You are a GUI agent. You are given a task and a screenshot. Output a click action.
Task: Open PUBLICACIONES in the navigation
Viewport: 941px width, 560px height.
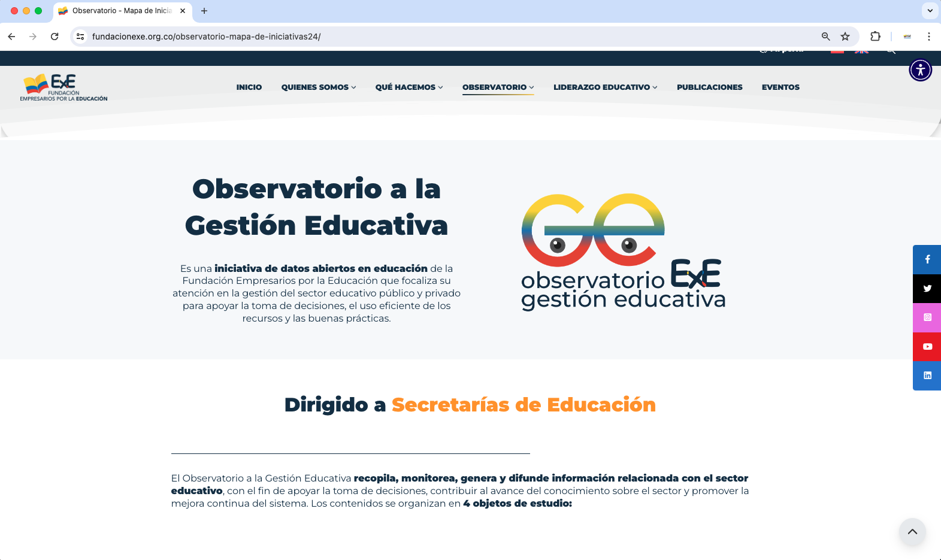tap(710, 87)
